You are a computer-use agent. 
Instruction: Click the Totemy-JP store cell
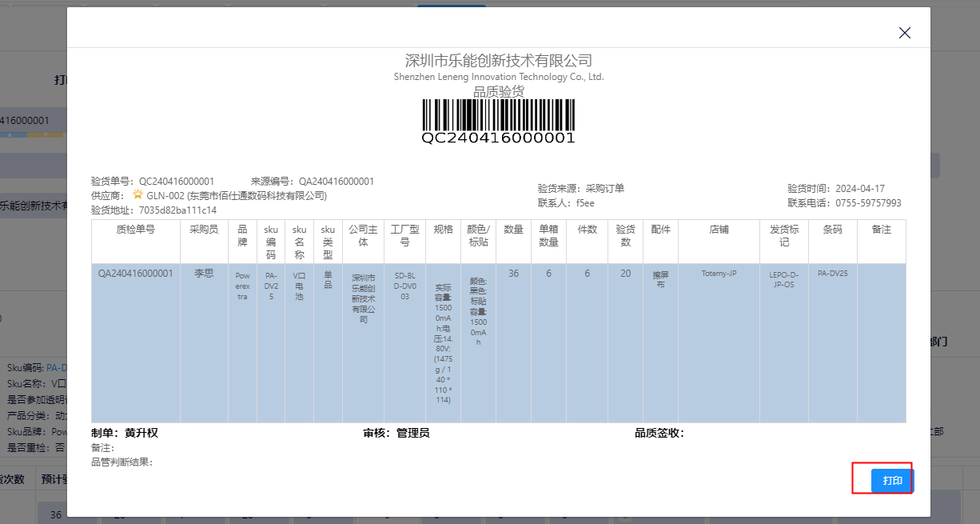[x=719, y=274]
